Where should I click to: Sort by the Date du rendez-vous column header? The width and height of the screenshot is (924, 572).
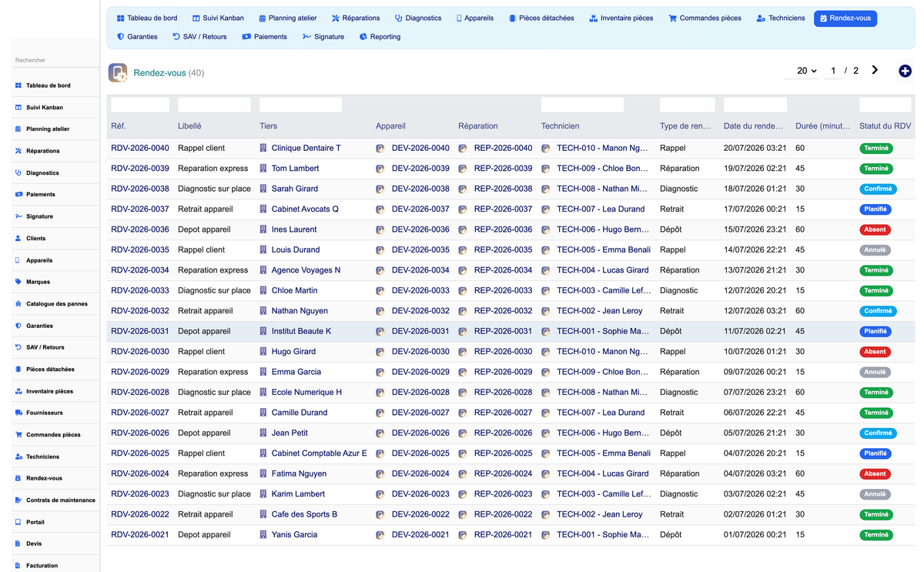coord(755,126)
